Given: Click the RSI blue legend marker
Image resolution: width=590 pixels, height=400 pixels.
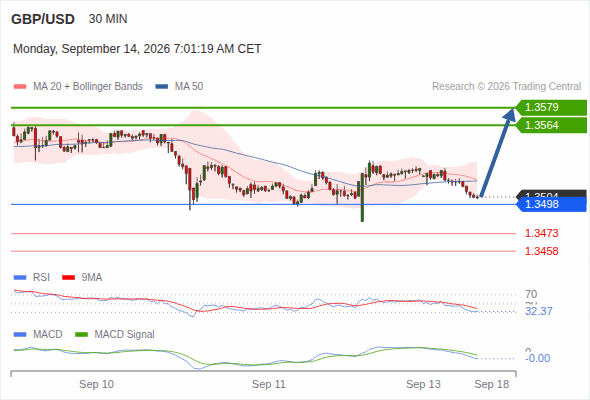Looking at the screenshot, I should pyautogui.click(x=20, y=278).
